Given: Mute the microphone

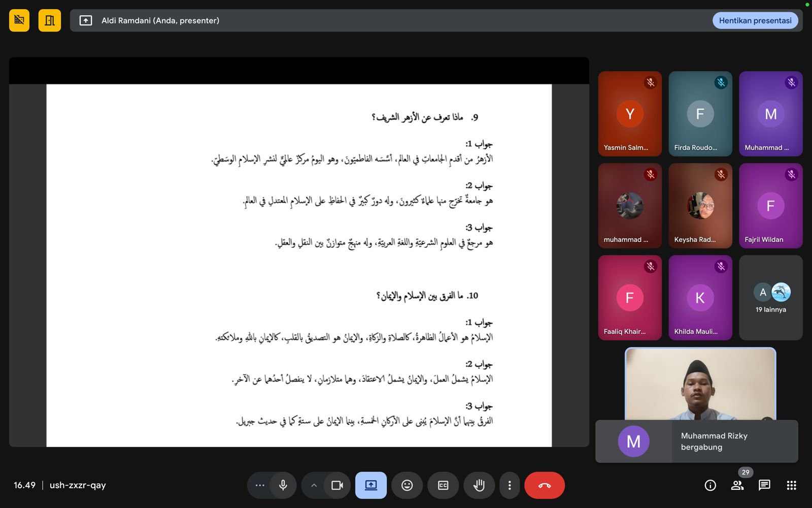Looking at the screenshot, I should coord(283,485).
